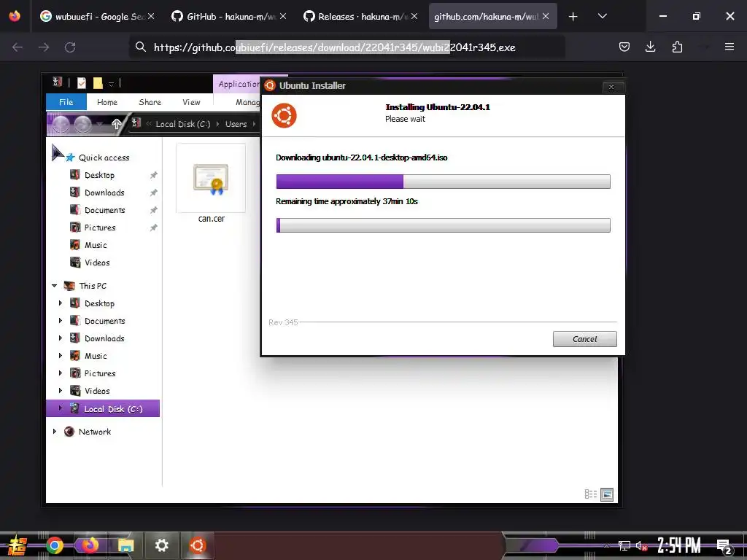Unpin Desktop from Quick access pin icon
Screen dimensions: 747x560
153,175
